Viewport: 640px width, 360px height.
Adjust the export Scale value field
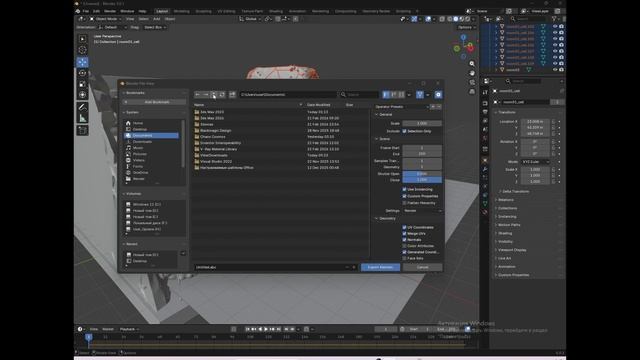coord(422,123)
